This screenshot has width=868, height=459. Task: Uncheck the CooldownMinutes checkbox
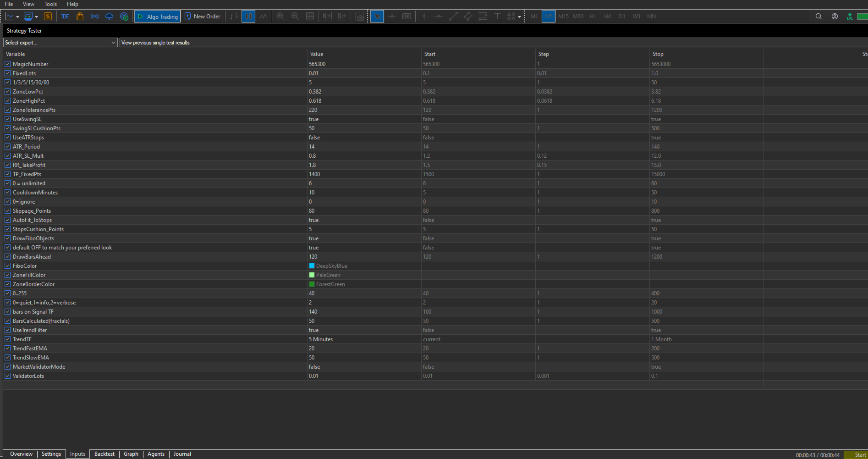point(7,193)
